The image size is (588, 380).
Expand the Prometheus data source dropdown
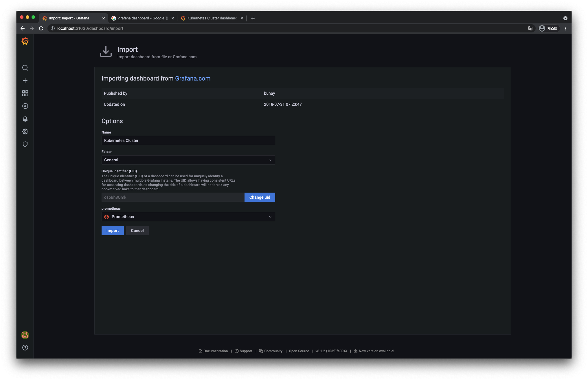tap(188, 217)
